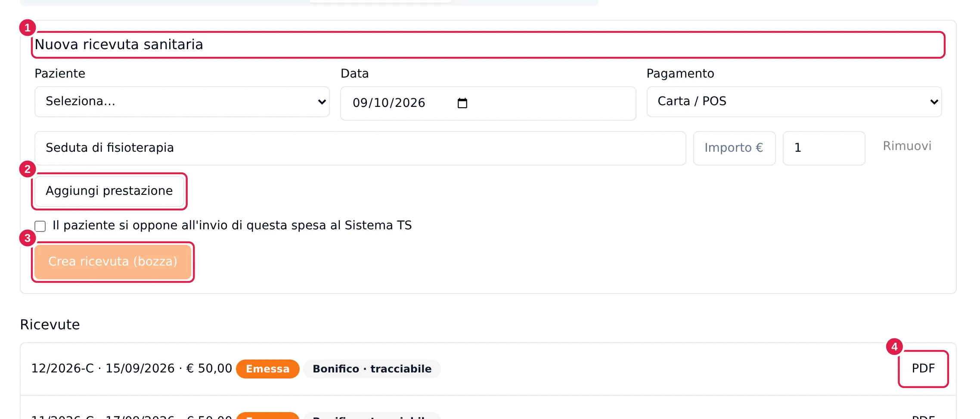Check the Sistema TS opposition checkbox
980x419 pixels.
click(40, 226)
